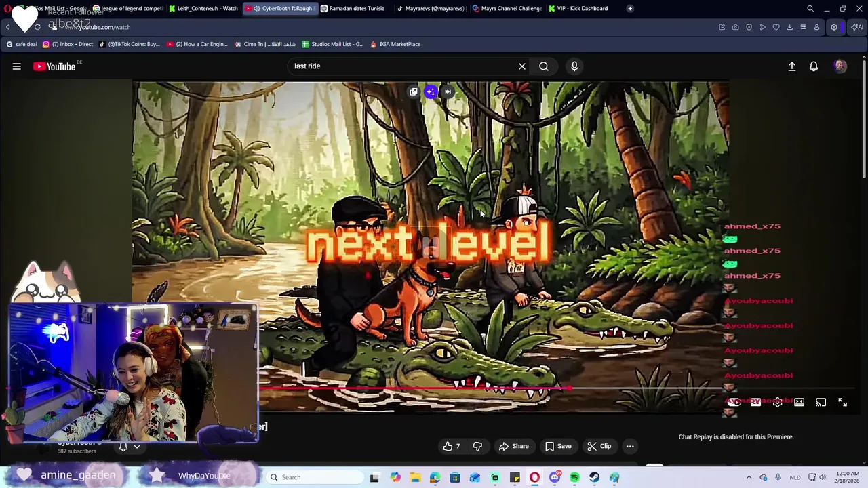Switch to 'Ramadan dates Tunisia' tab
The width and height of the screenshot is (868, 488).
[x=355, y=9]
